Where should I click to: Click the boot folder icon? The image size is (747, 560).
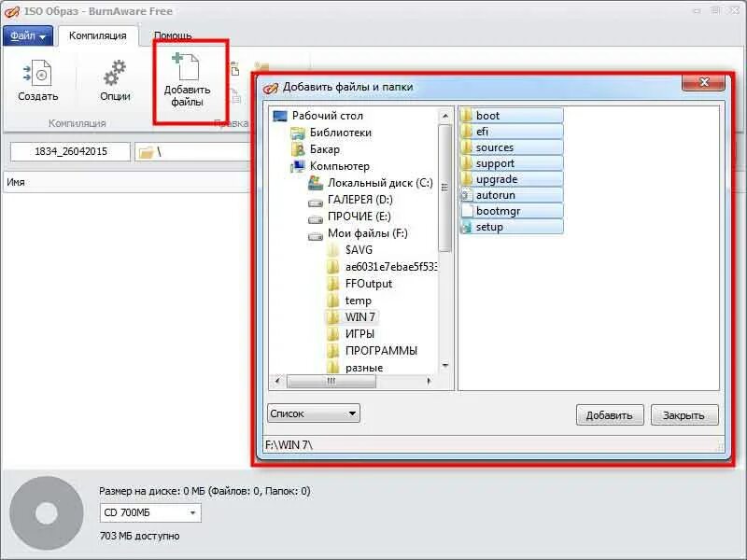point(467,115)
